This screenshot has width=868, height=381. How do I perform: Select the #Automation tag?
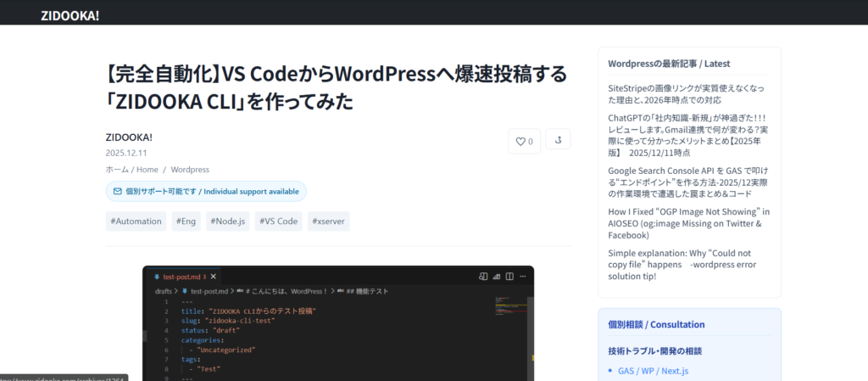point(136,221)
